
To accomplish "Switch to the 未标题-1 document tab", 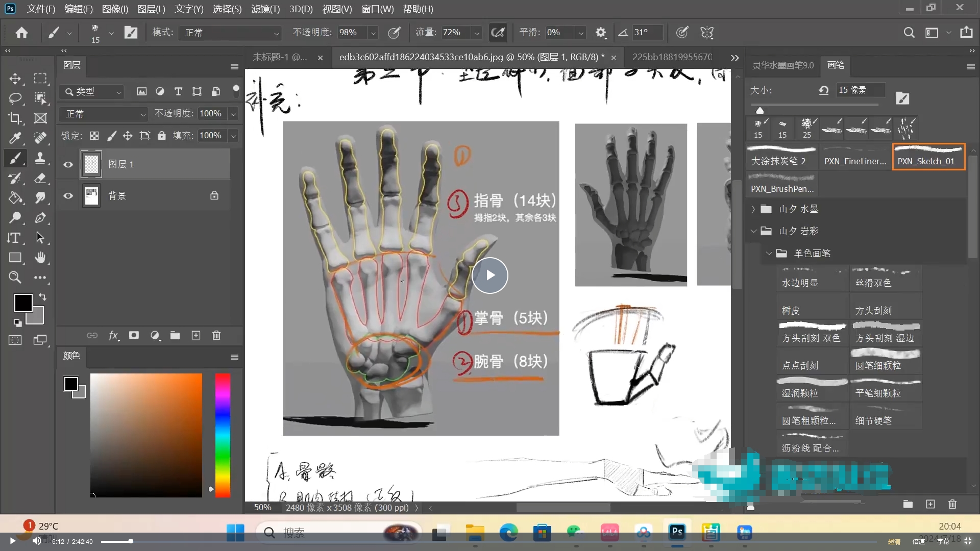I will point(280,57).
